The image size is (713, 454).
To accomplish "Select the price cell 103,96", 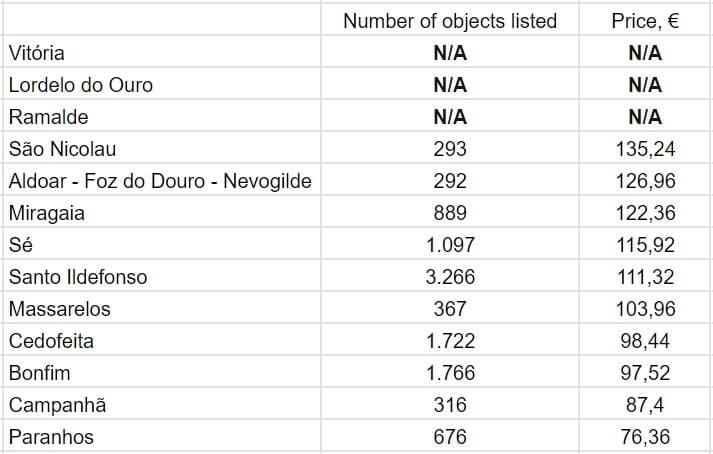I will (645, 309).
